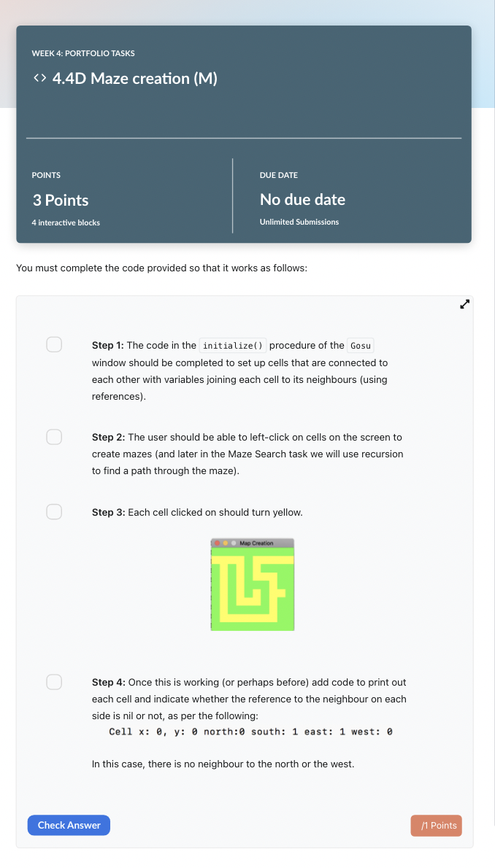This screenshot has height=868, width=495.
Task: Expand the interactive block to fullscreen
Action: tap(464, 304)
